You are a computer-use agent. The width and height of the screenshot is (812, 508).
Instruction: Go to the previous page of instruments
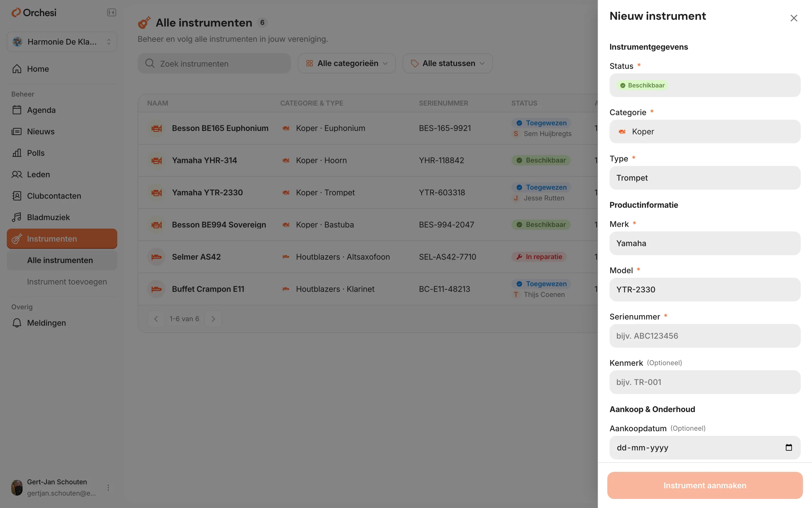click(156, 319)
